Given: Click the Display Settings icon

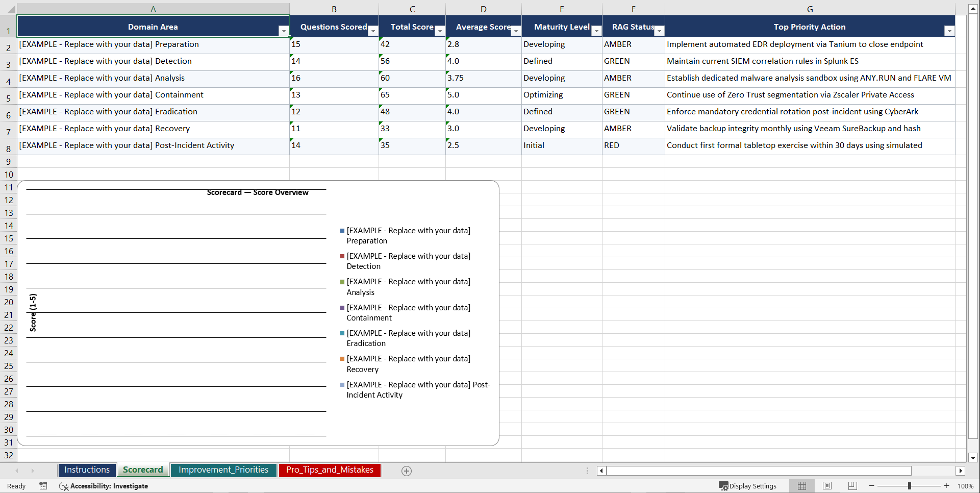Looking at the screenshot, I should (x=723, y=486).
